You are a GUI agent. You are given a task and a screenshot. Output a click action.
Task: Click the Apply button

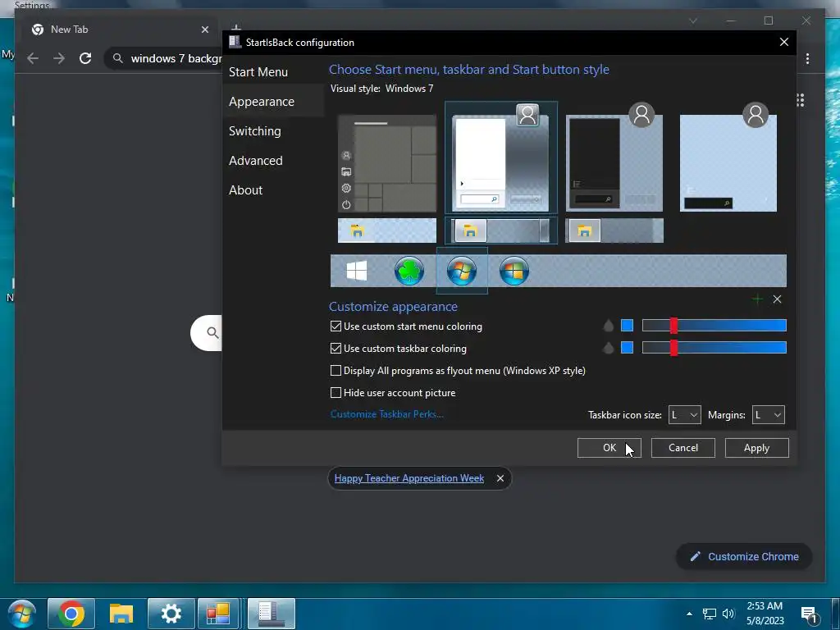coord(756,448)
